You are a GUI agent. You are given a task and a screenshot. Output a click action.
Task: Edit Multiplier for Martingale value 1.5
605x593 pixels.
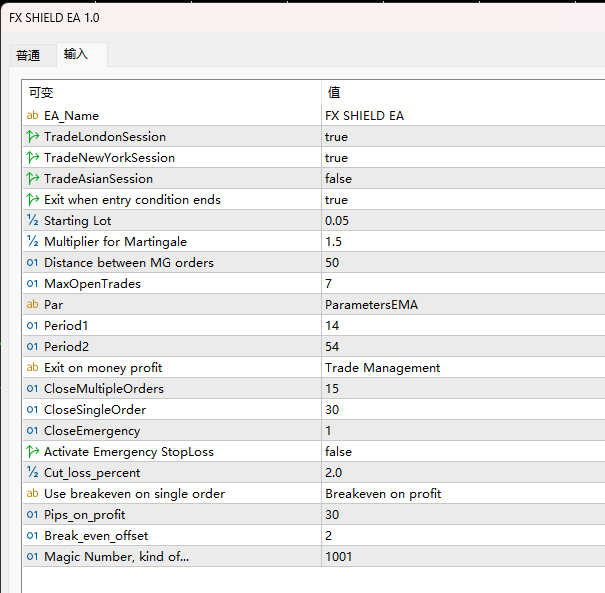463,242
